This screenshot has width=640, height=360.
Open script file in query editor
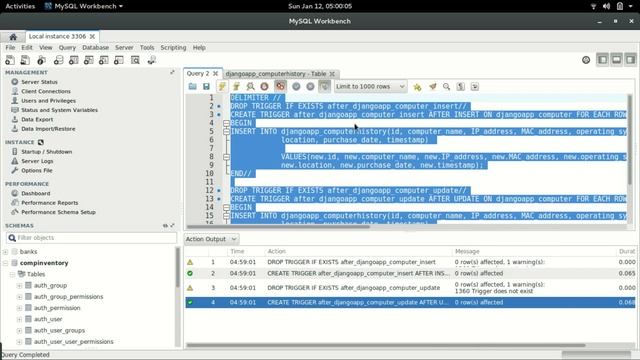point(193,87)
